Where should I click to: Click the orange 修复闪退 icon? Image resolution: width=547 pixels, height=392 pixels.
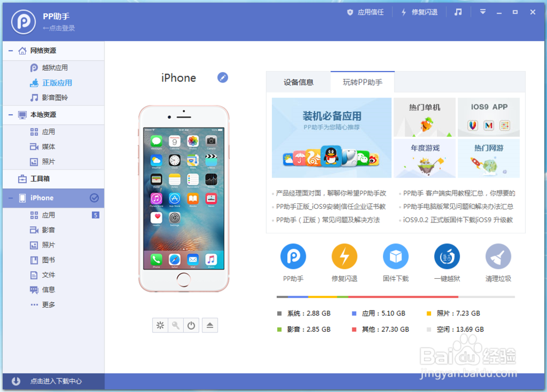click(x=344, y=256)
